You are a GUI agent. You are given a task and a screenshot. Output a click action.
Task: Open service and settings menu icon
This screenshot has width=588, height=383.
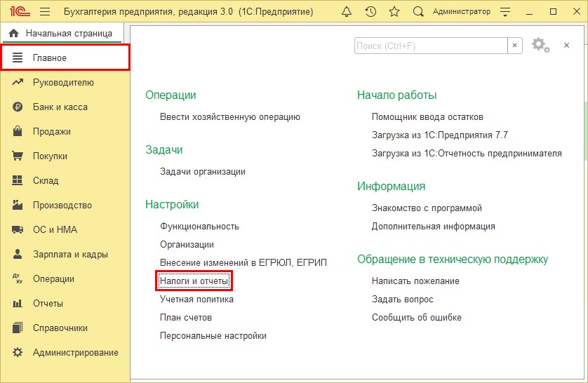[x=505, y=12]
